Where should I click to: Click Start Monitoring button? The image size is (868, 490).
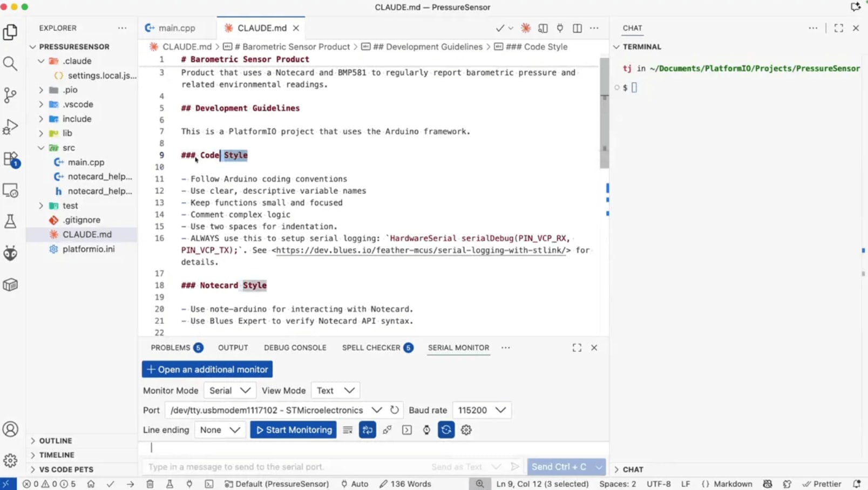(293, 430)
